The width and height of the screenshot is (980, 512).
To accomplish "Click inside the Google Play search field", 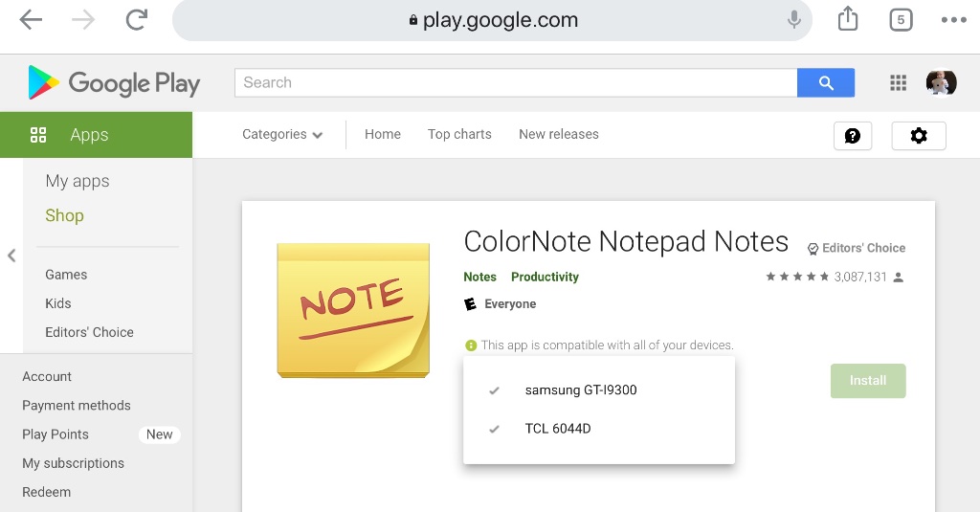I will 516,82.
